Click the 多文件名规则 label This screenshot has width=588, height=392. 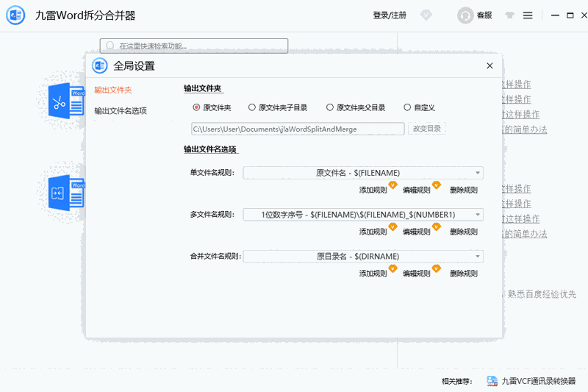click(x=212, y=215)
